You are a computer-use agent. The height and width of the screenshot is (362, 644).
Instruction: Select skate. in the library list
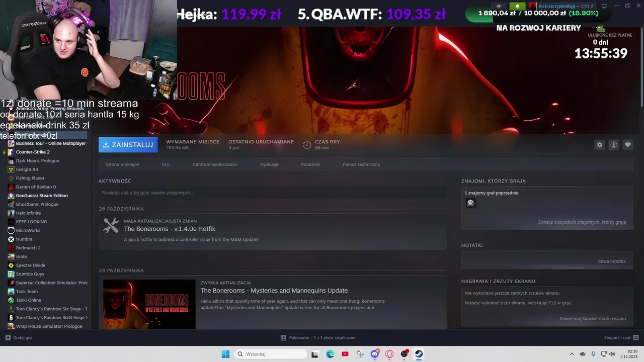tap(22, 256)
